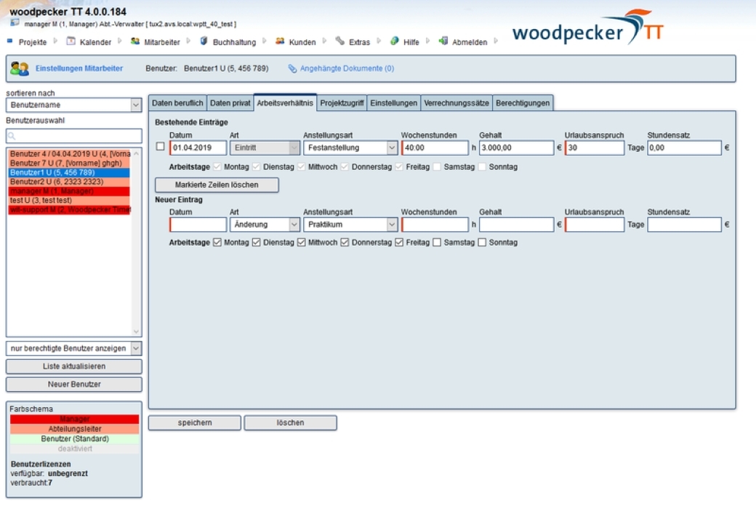The width and height of the screenshot is (756, 532).
Task: Click the Benutzerauswahl search field
Action: pos(73,136)
